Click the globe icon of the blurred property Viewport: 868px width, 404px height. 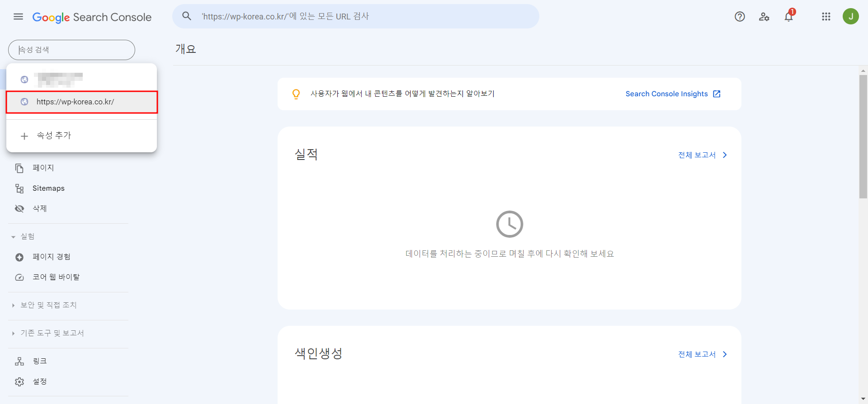(24, 80)
